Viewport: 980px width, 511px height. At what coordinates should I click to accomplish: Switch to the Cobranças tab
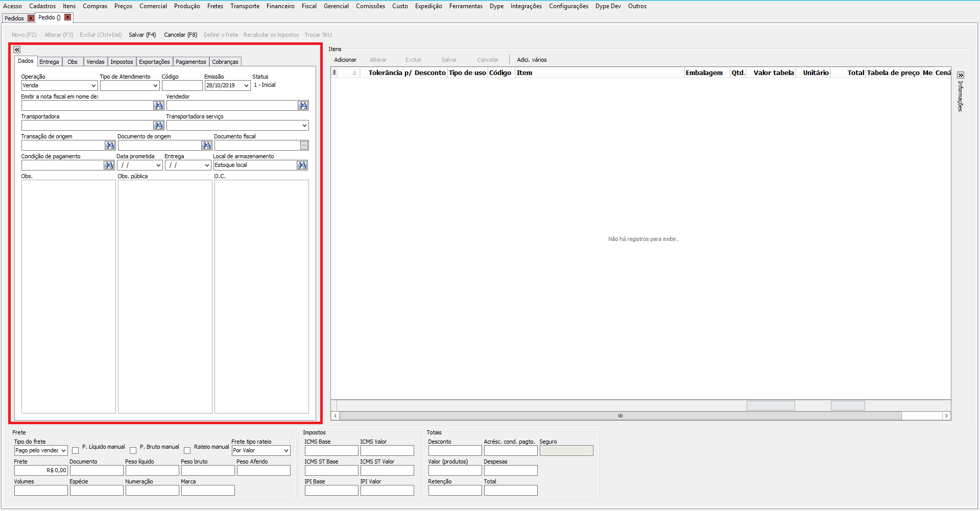[x=225, y=62]
